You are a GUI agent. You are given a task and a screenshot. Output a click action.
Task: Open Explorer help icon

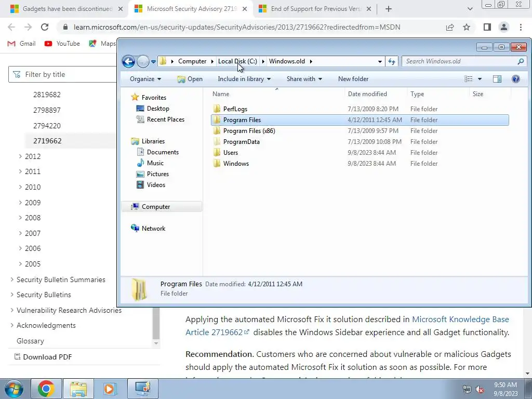(x=516, y=79)
